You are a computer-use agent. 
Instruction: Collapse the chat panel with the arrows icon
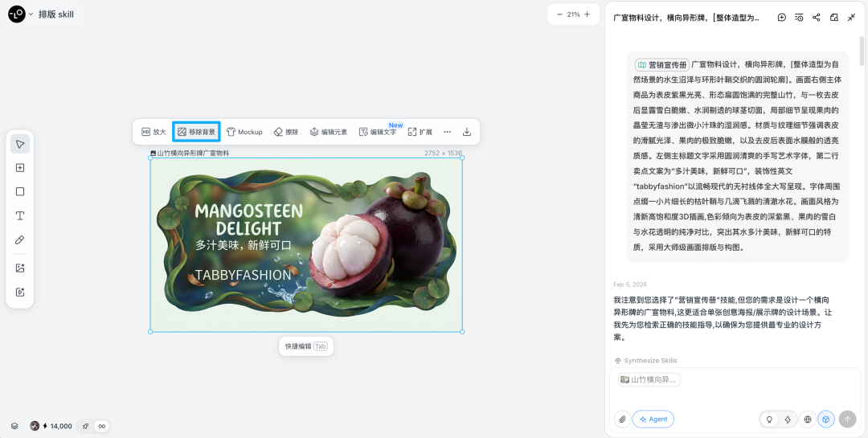851,18
